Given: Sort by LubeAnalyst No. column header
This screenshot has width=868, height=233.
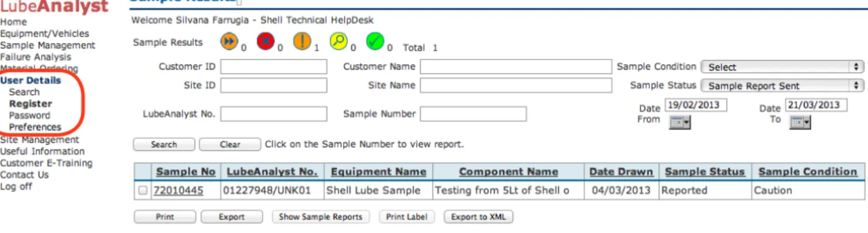Looking at the screenshot, I should pyautogui.click(x=272, y=172).
